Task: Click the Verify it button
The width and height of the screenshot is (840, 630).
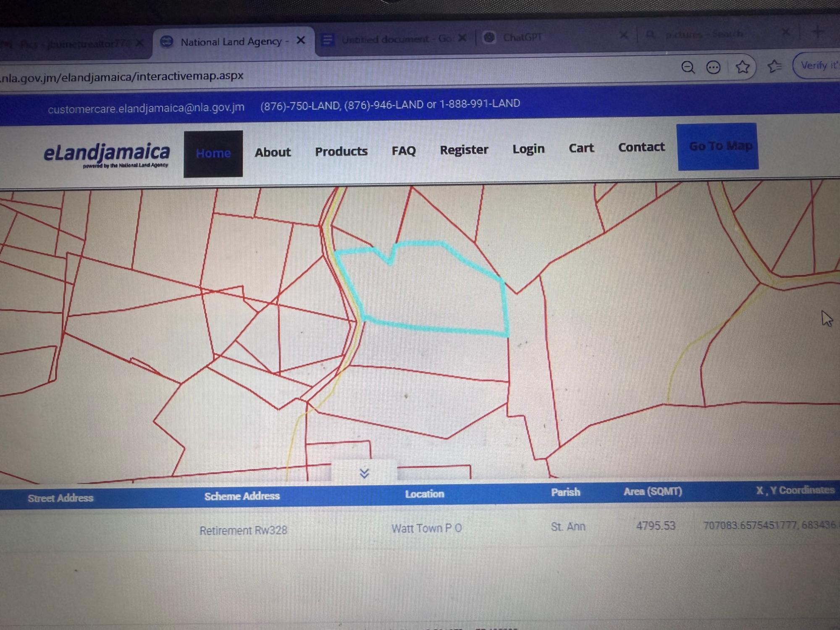Action: (818, 66)
